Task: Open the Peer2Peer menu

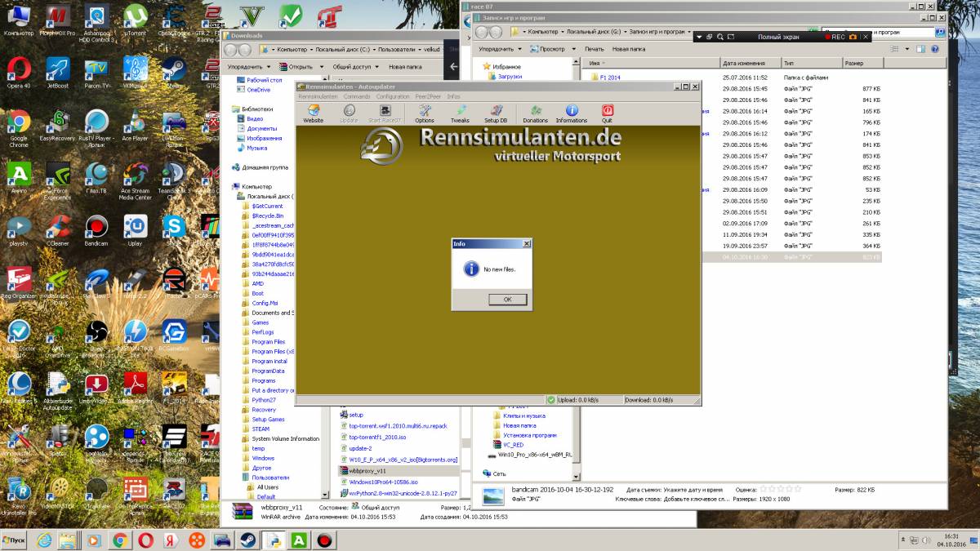Action: point(428,96)
